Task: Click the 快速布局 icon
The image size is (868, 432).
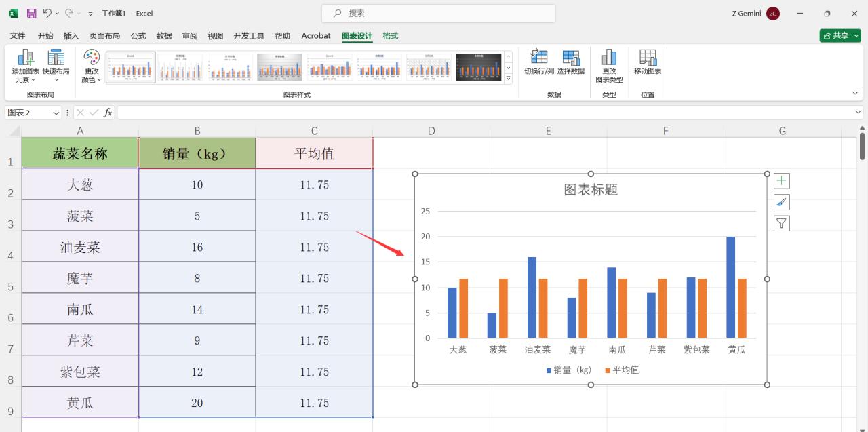Action: pos(56,58)
